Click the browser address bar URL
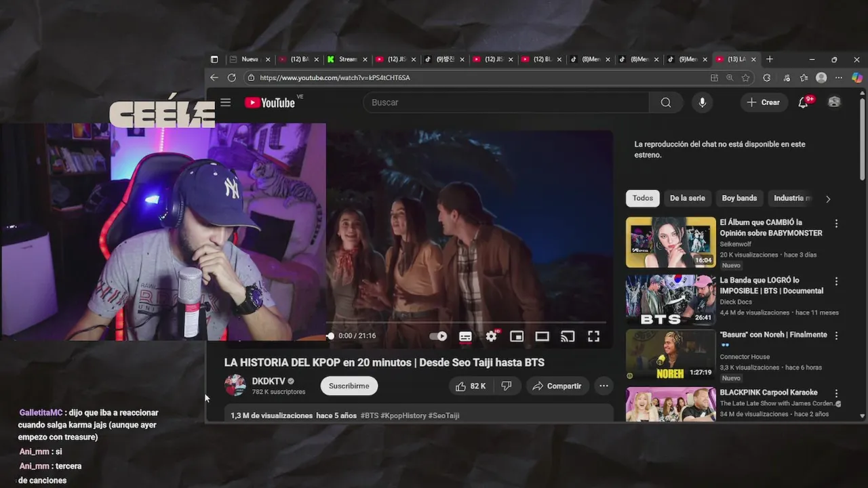The height and width of the screenshot is (488, 868). (x=335, y=78)
